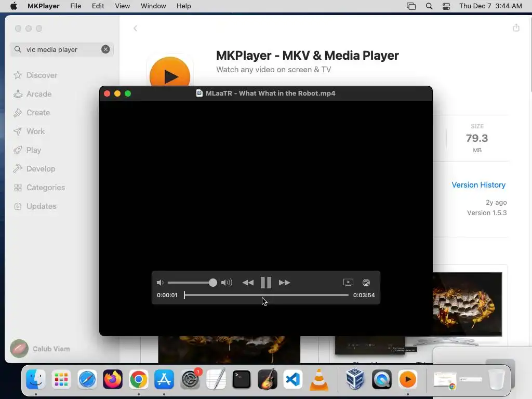This screenshot has width=532, height=399.
Task: Open Visual Studio Code from the Dock
Action: coord(293,379)
